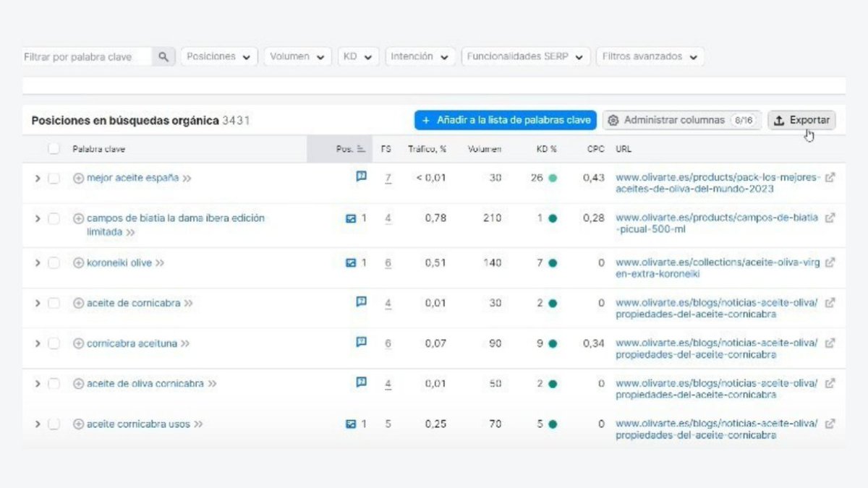
Task: Open external link icon for aceite de oliva cornicabra URL
Action: (x=830, y=384)
